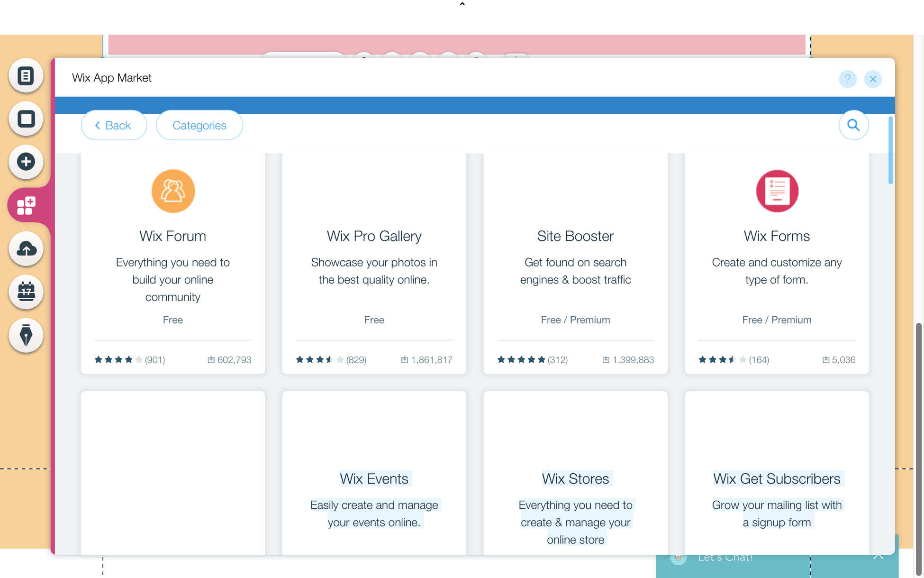Screen dimensions: 924x578
Task: Open the Wix Pro Gallery app title
Action: click(x=374, y=236)
